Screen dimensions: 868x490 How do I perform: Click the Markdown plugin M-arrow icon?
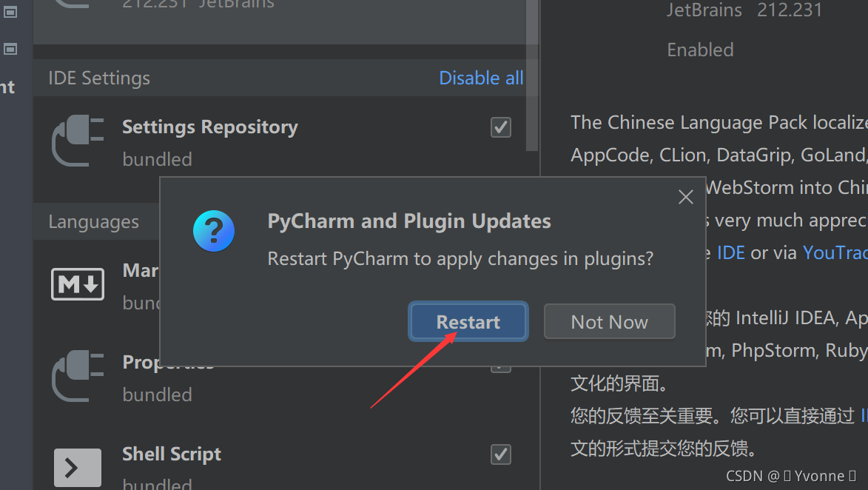[78, 284]
